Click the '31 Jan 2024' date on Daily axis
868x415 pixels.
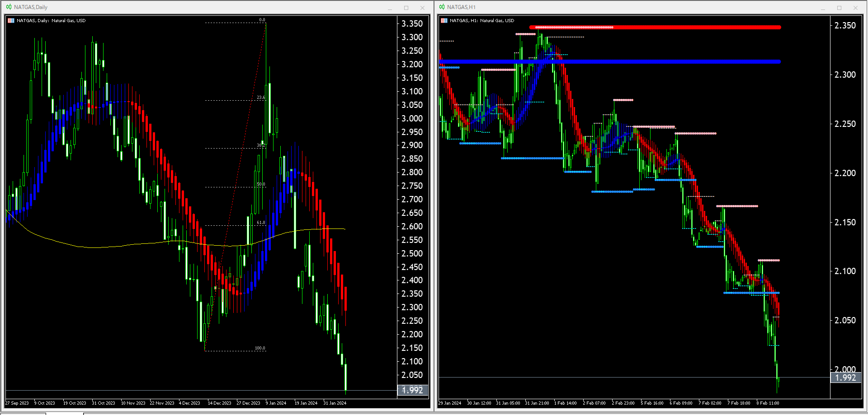(x=335, y=403)
